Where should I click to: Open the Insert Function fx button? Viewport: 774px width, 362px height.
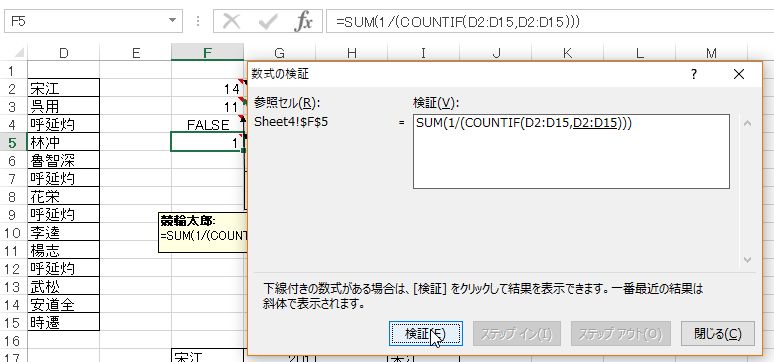point(303,21)
